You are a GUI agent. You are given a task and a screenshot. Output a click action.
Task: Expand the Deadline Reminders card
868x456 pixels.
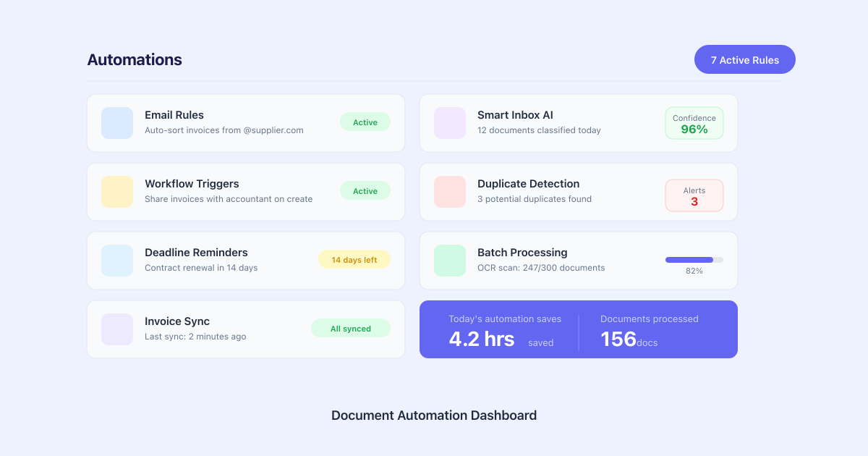(246, 261)
